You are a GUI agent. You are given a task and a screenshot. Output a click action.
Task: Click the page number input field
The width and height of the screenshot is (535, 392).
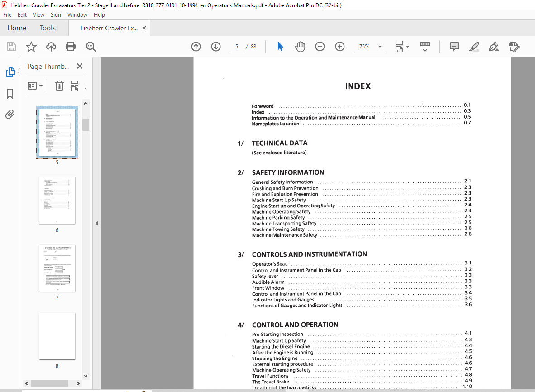point(236,47)
